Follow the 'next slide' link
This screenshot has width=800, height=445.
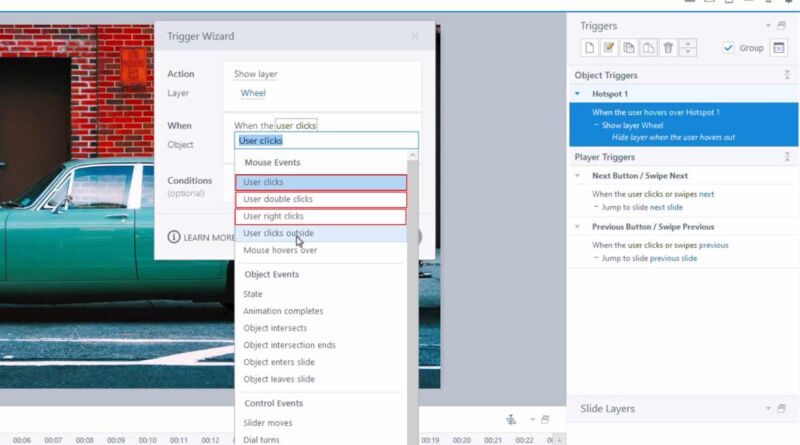(666, 207)
